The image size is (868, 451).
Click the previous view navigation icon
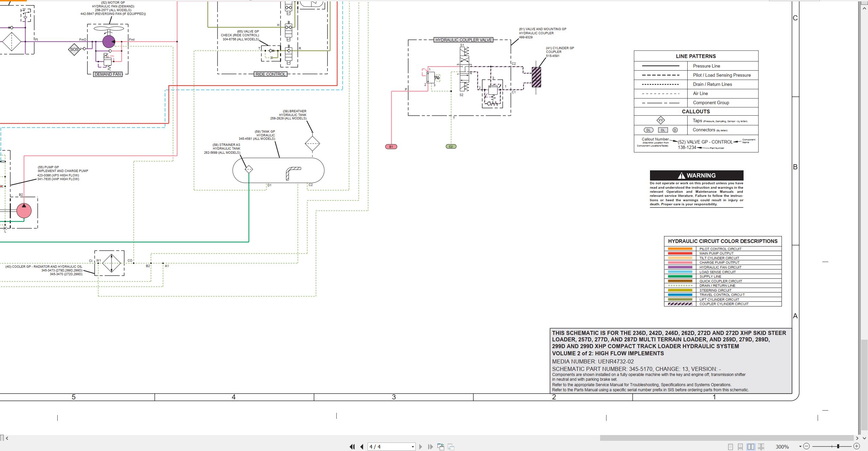click(x=441, y=447)
